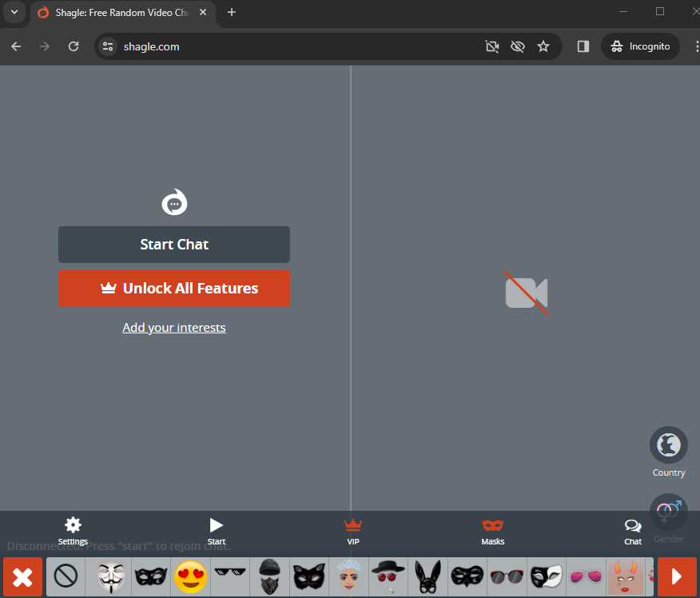Open the VIP crown menu
Viewport: 700px width, 598px height.
[x=353, y=531]
